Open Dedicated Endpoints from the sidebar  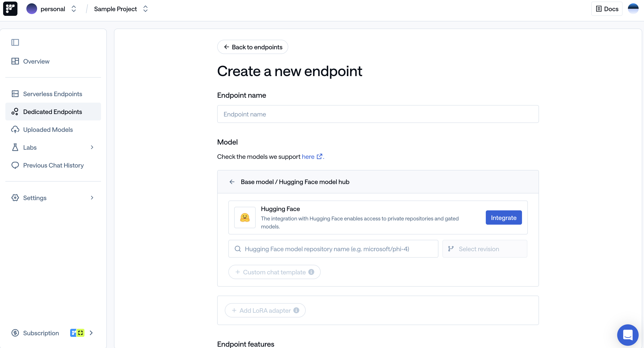(x=53, y=112)
